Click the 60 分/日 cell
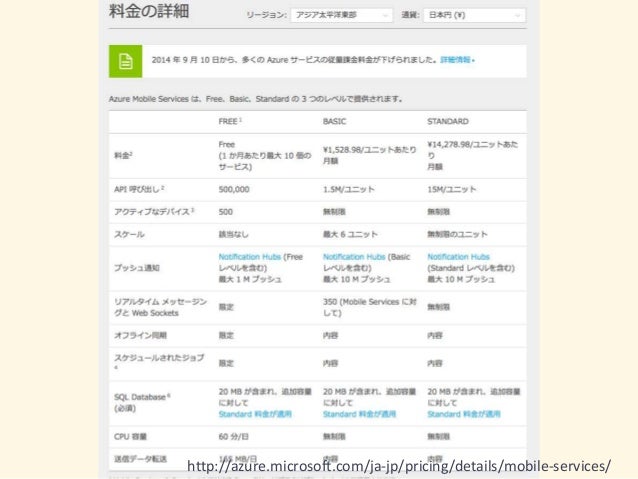The image size is (638, 479). (233, 437)
